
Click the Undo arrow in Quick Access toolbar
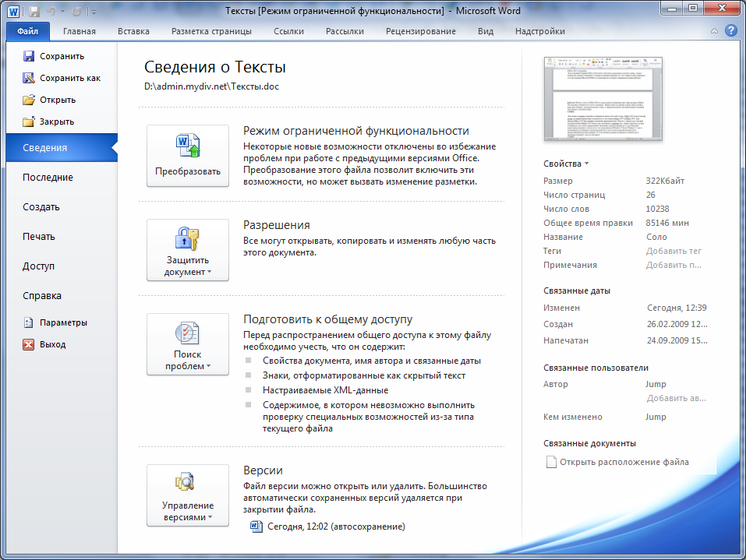(x=51, y=11)
